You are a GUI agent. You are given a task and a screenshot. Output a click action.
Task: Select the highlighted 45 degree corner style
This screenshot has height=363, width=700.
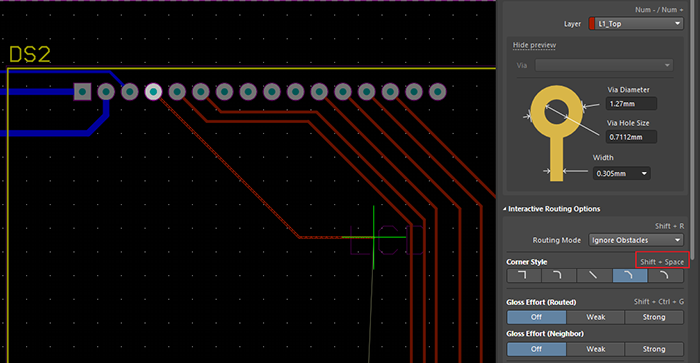point(629,275)
